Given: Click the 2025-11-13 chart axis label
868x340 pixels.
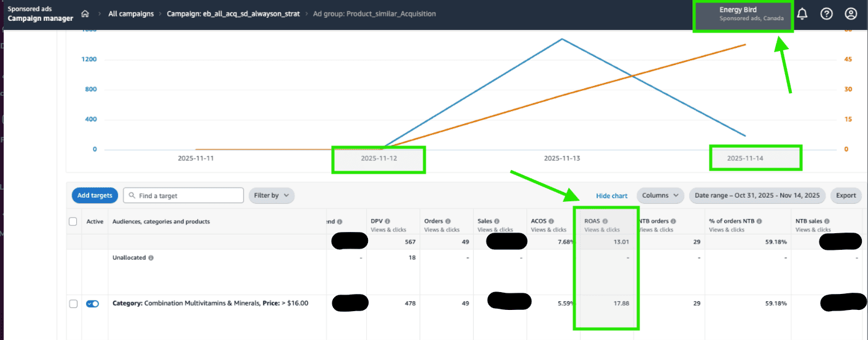Looking at the screenshot, I should 561,158.
